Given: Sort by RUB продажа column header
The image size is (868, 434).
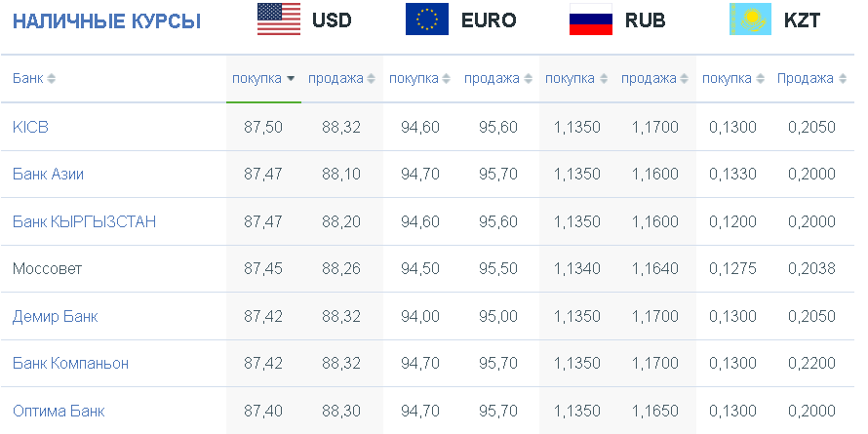Looking at the screenshot, I should (x=654, y=79).
